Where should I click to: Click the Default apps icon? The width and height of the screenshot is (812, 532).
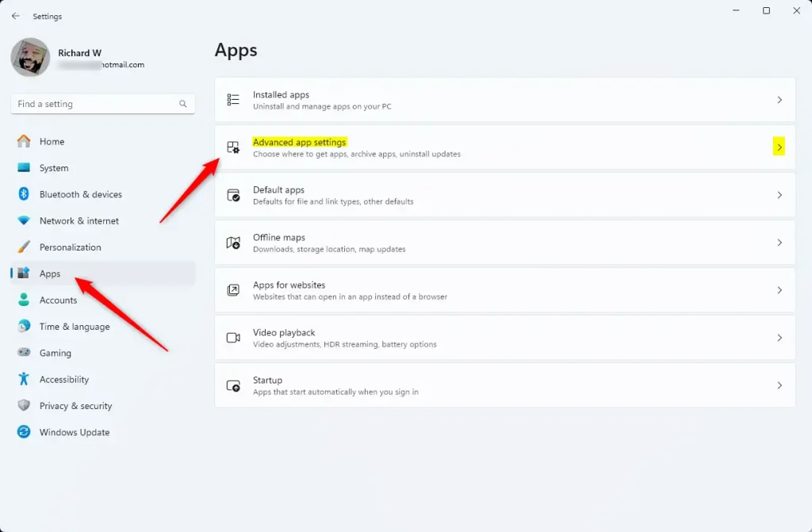coord(233,195)
